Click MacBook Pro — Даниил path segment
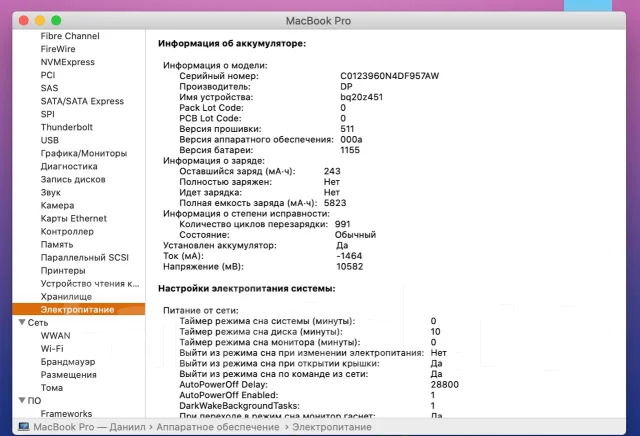 pyautogui.click(x=89, y=427)
